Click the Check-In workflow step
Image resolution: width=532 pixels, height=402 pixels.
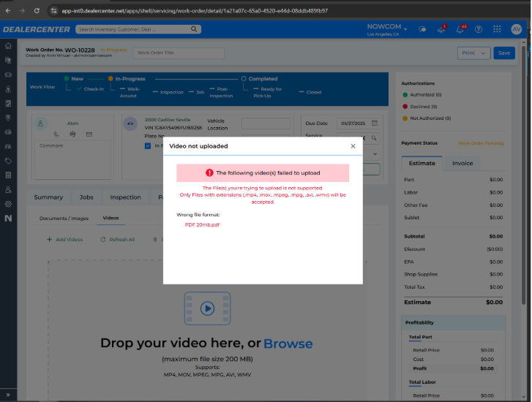[x=90, y=89]
